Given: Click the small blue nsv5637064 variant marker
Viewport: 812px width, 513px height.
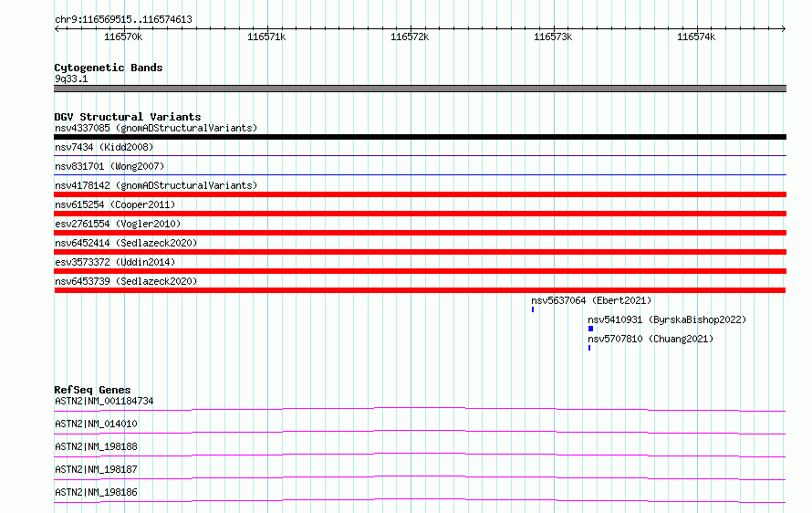Looking at the screenshot, I should [x=532, y=309].
